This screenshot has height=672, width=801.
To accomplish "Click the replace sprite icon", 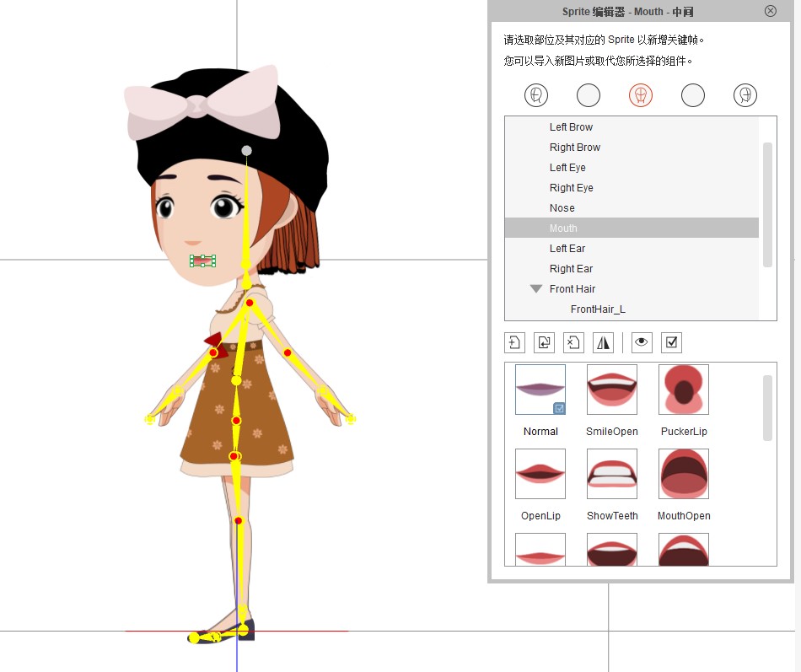I will click(x=544, y=342).
